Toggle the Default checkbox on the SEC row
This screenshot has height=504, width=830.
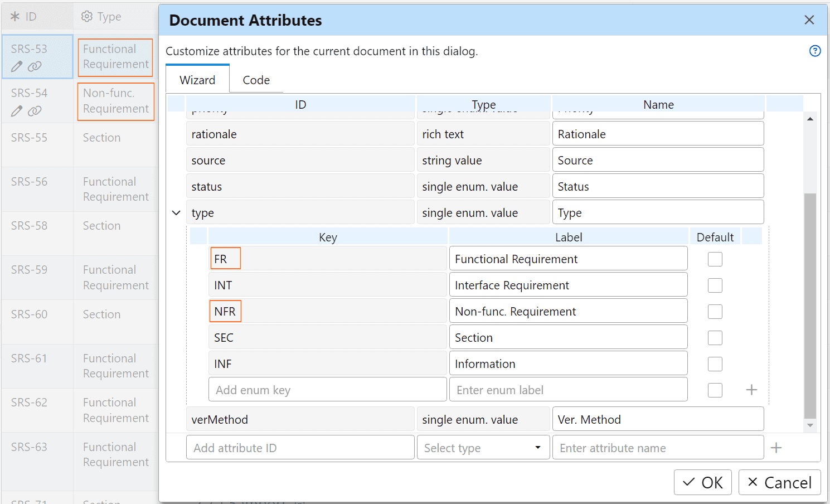(715, 337)
